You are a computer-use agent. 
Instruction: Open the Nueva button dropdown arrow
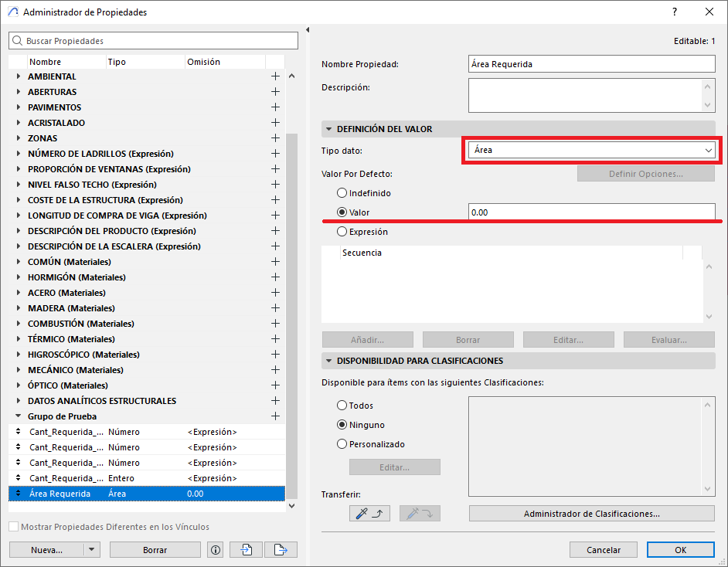pyautogui.click(x=92, y=550)
